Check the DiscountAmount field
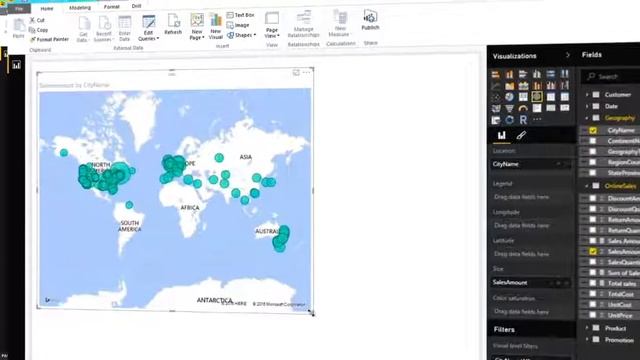This screenshot has height=360, width=640. [593, 198]
